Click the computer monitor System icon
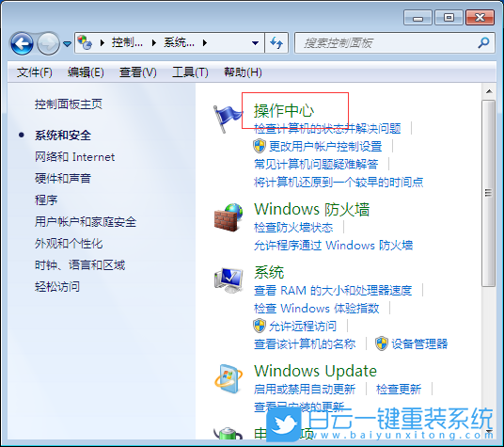504x447 pixels. pyautogui.click(x=228, y=280)
